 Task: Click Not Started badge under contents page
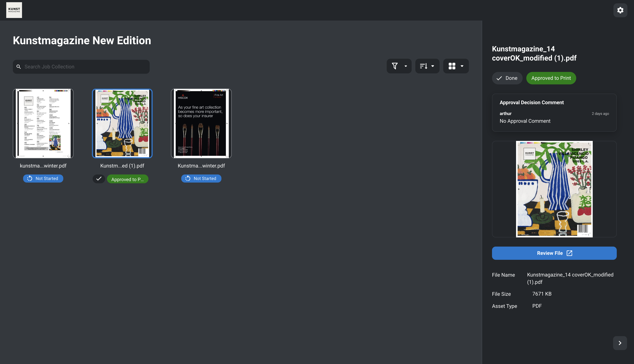pos(43,179)
